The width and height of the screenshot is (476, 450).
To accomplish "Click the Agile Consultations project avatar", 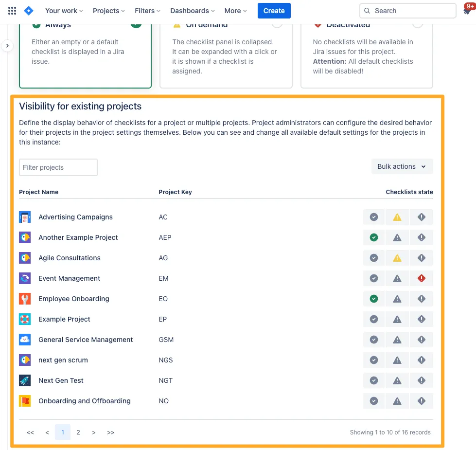I will pyautogui.click(x=25, y=258).
